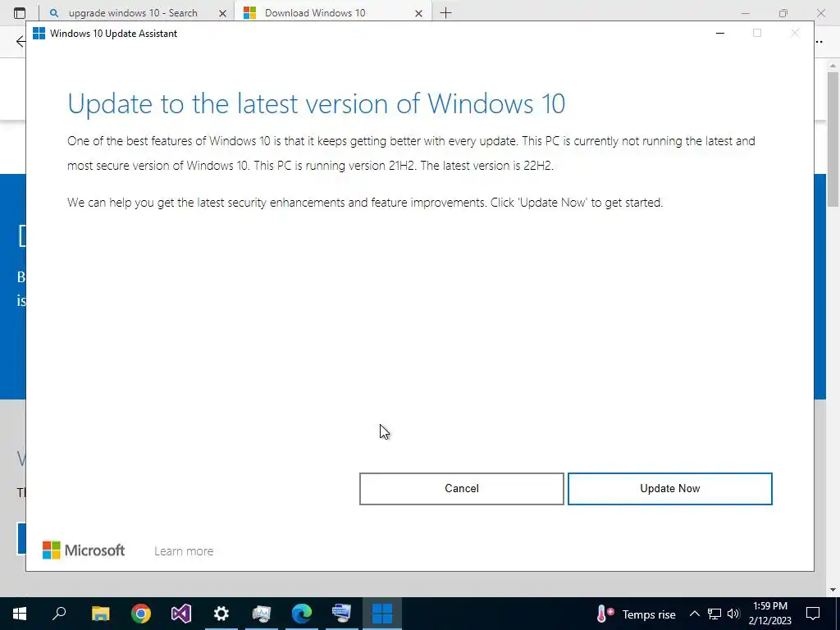Screen dimensions: 840x630
Task: Open the Windows Start menu
Action: (20, 614)
